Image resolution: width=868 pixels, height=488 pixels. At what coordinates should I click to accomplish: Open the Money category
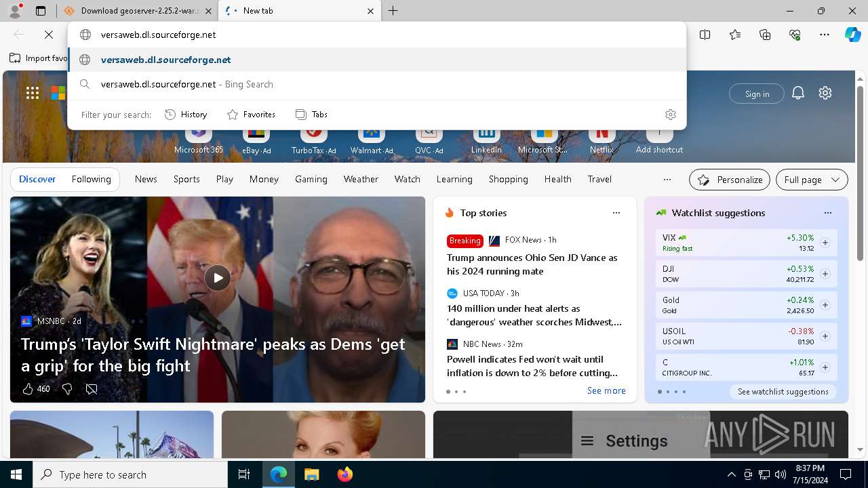click(x=264, y=179)
